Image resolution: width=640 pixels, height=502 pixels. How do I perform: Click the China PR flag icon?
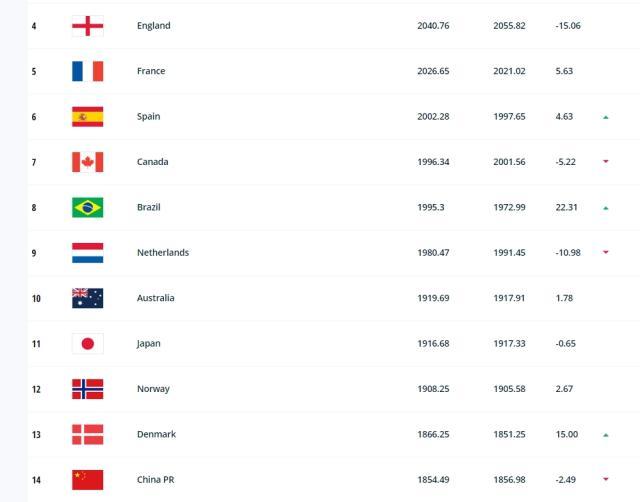pos(87,480)
